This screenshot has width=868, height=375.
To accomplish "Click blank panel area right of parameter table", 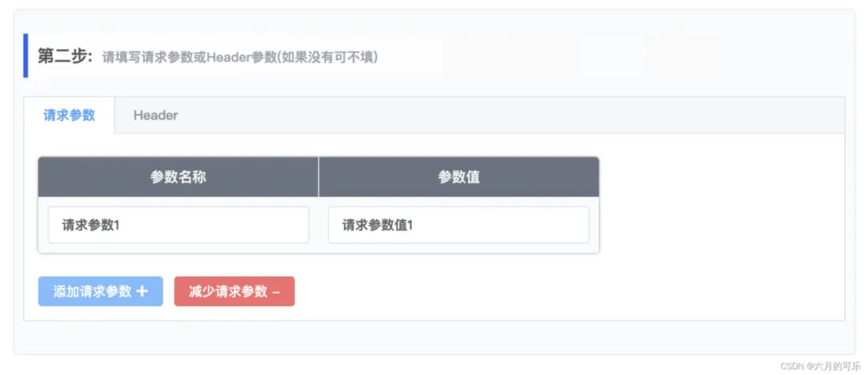I will (719, 206).
